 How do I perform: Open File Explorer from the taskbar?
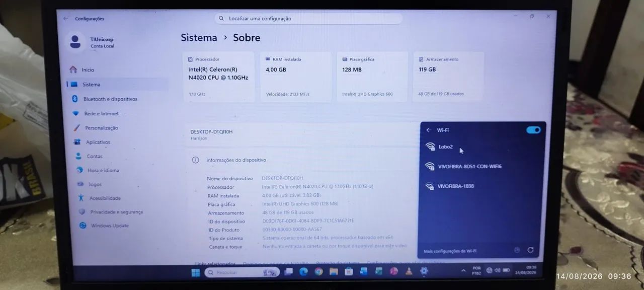334,272
